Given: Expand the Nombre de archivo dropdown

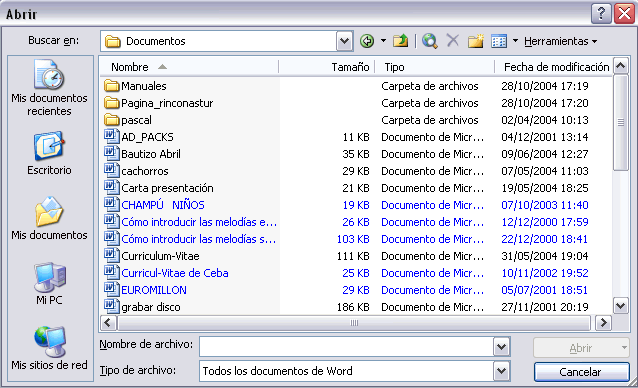Looking at the screenshot, I should [502, 347].
